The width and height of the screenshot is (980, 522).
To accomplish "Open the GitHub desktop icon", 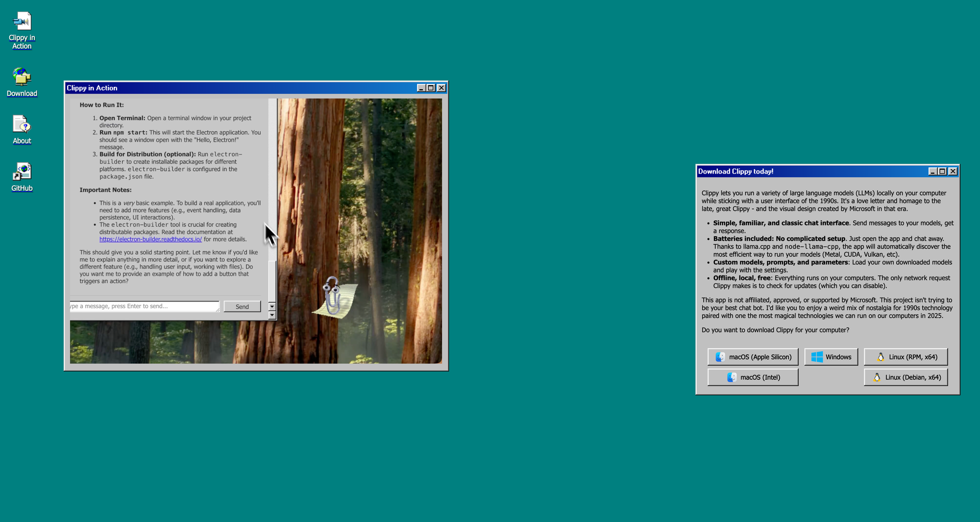I will point(22,177).
